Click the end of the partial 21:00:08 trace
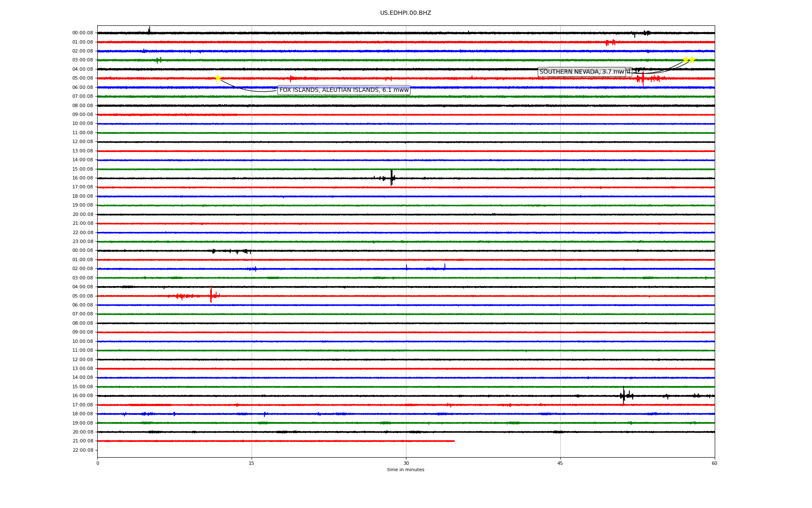This screenshot has width=812, height=508. 454,441
